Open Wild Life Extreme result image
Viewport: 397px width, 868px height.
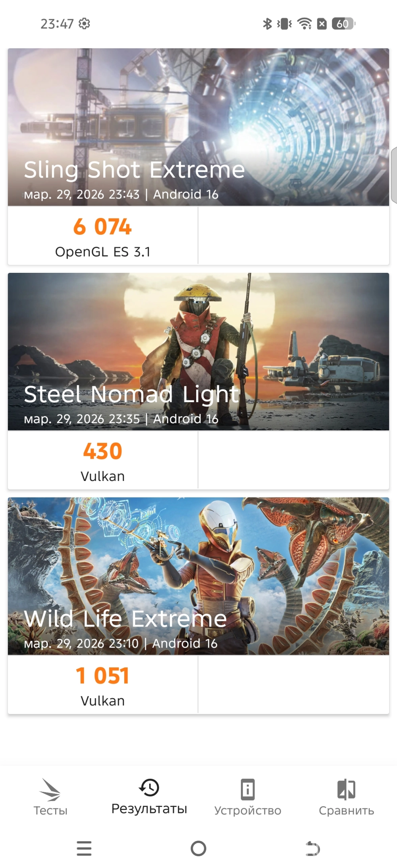click(198, 576)
